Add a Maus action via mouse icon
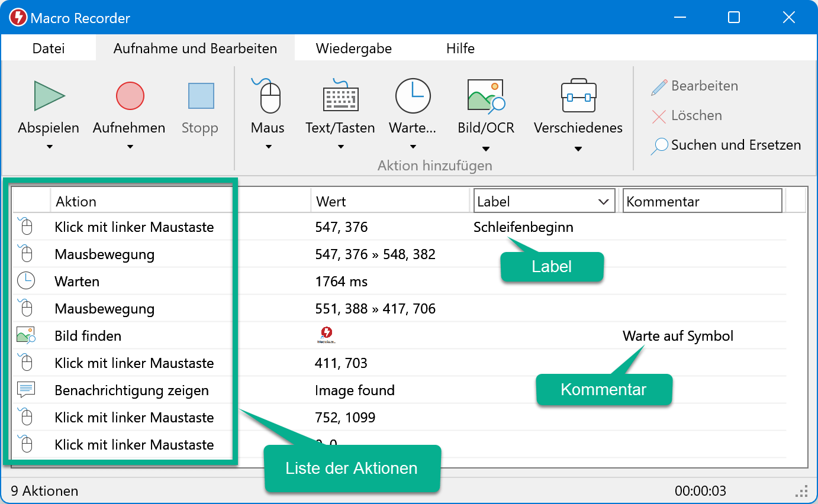 [x=268, y=96]
